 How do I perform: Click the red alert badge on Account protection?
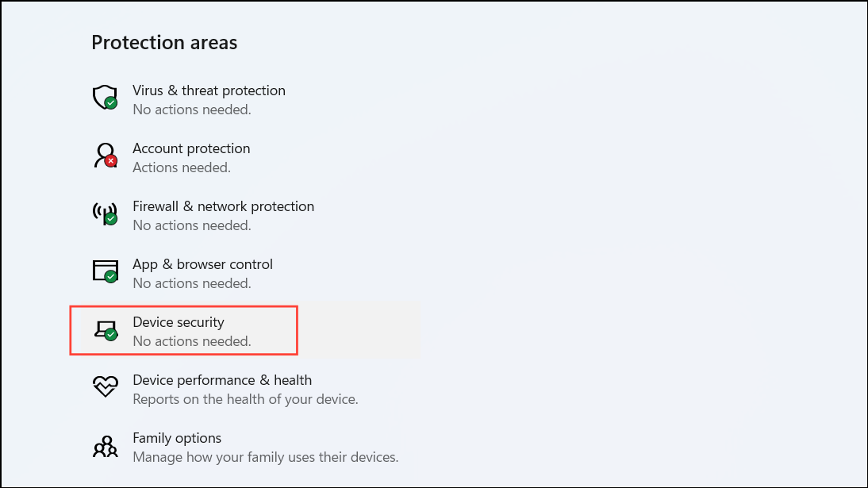tap(111, 162)
